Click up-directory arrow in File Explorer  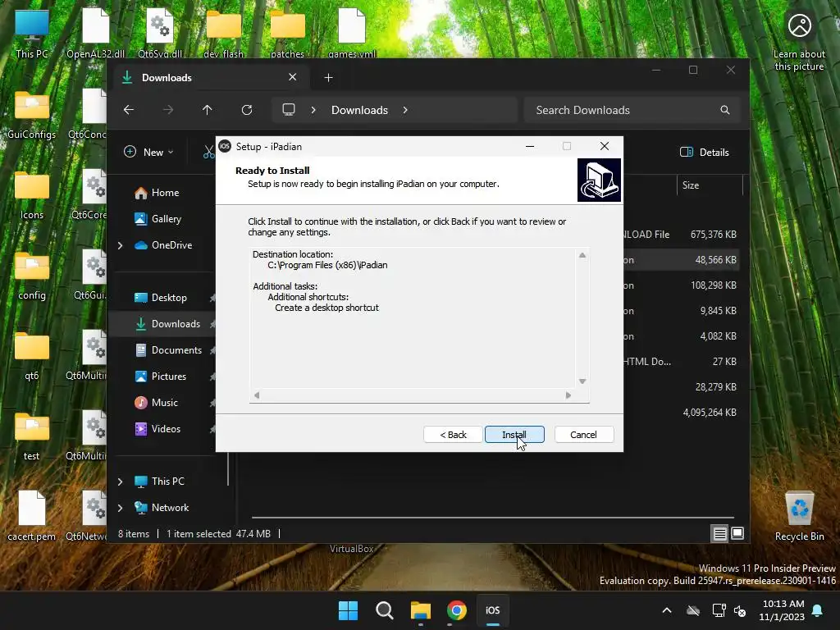point(208,110)
